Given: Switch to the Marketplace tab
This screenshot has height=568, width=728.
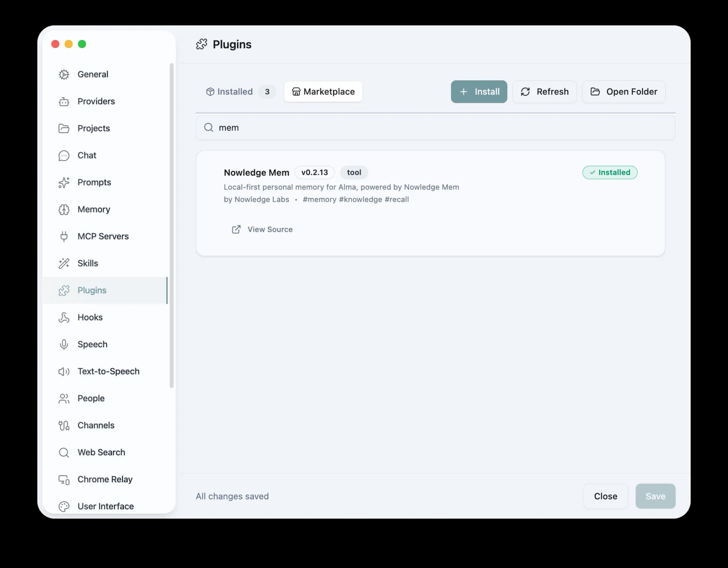Looking at the screenshot, I should (323, 92).
